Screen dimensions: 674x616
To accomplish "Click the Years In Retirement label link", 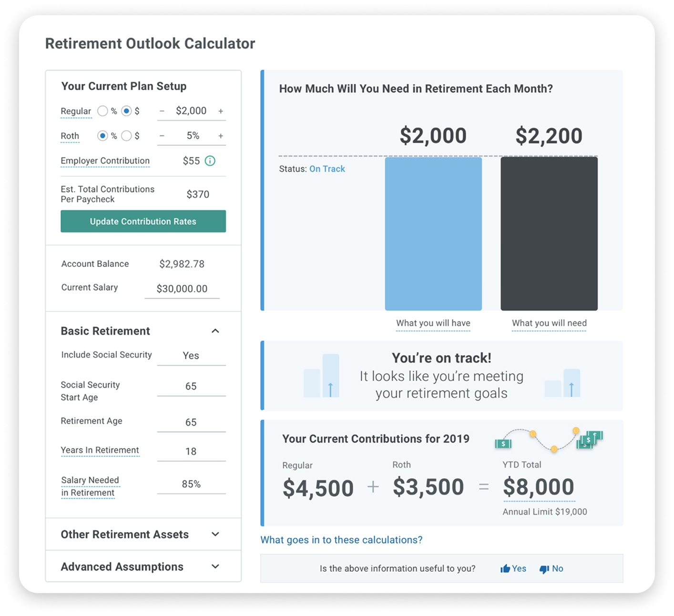I will 100,450.
